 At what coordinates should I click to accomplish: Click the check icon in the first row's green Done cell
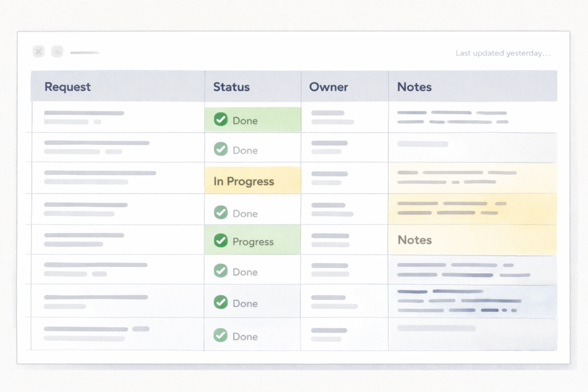click(x=220, y=119)
